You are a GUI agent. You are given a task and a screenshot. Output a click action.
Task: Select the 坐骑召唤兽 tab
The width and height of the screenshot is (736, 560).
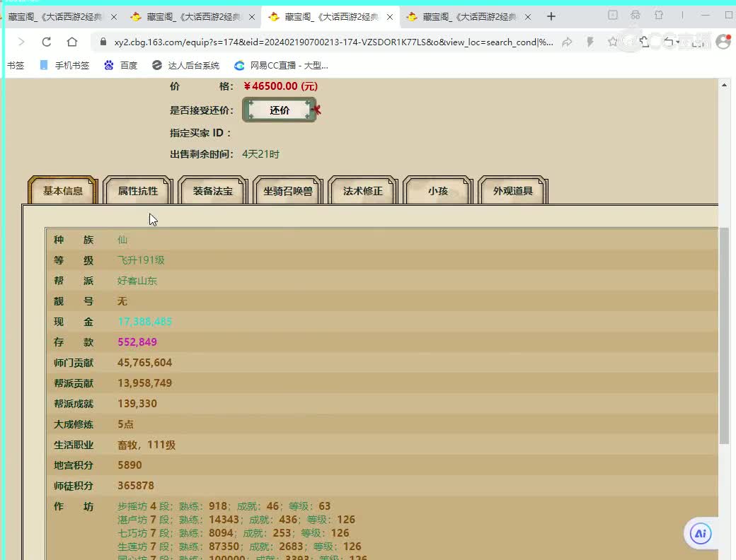pos(288,190)
